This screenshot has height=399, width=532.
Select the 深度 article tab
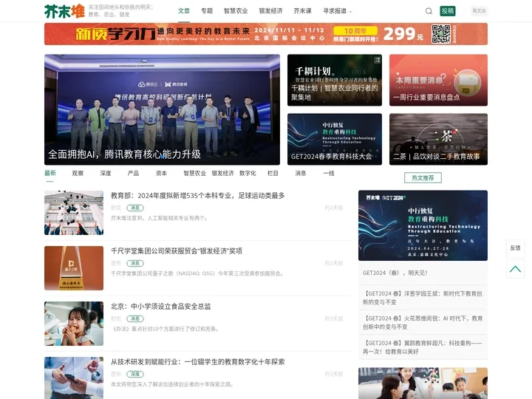click(x=106, y=173)
